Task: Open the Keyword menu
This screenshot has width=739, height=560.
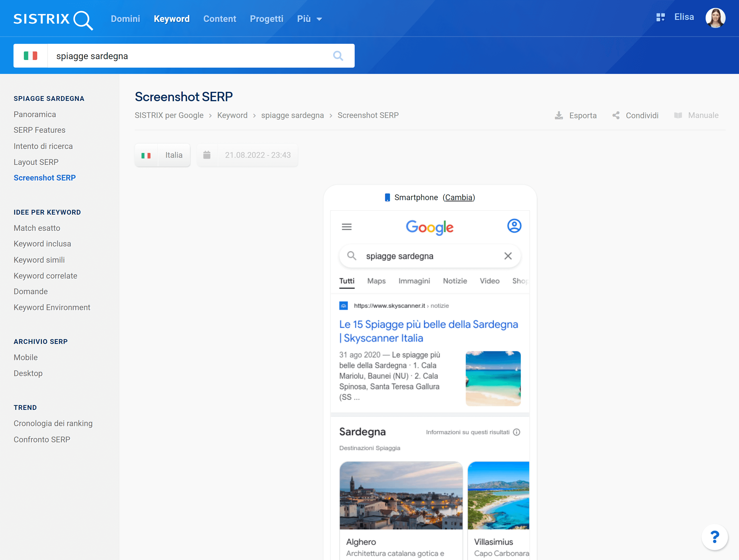Action: pos(172,19)
